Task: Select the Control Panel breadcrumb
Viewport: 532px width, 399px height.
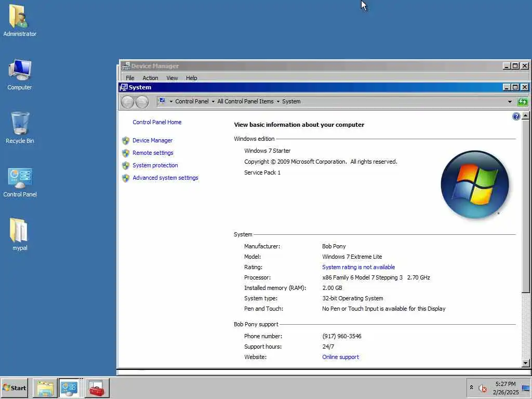Action: pos(192,101)
